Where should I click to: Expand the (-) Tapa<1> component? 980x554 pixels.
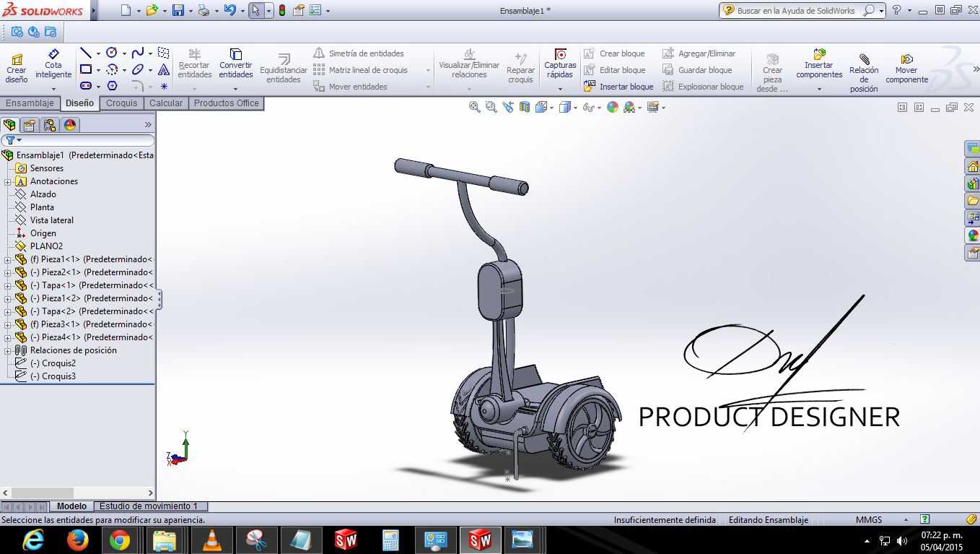[7, 285]
